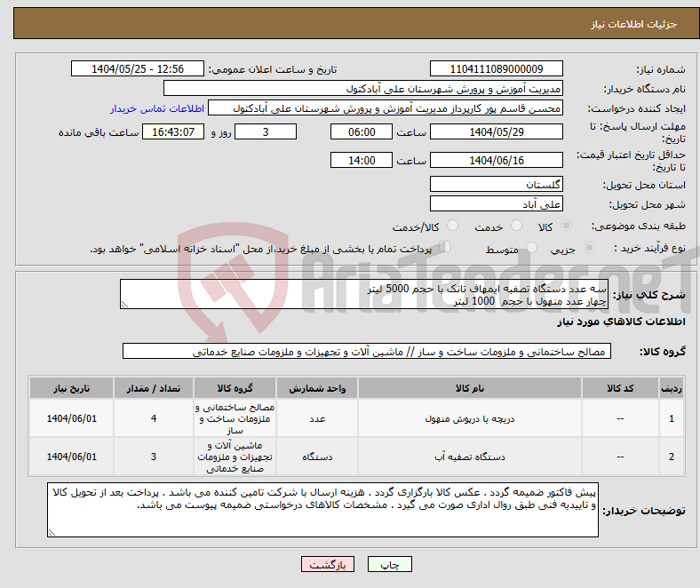
Task: Click the remaining time field 16:43:07
Action: [173, 131]
